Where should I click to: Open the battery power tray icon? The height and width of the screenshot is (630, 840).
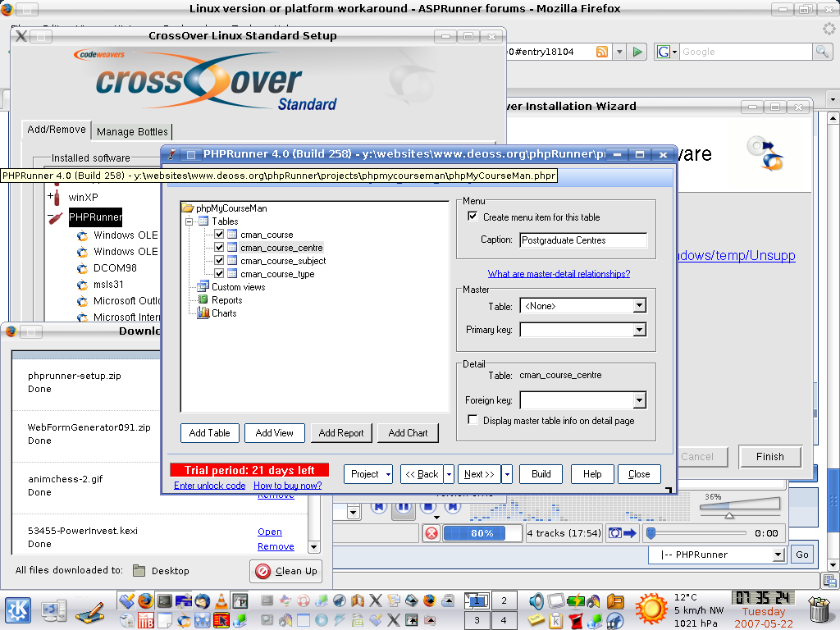[576, 601]
